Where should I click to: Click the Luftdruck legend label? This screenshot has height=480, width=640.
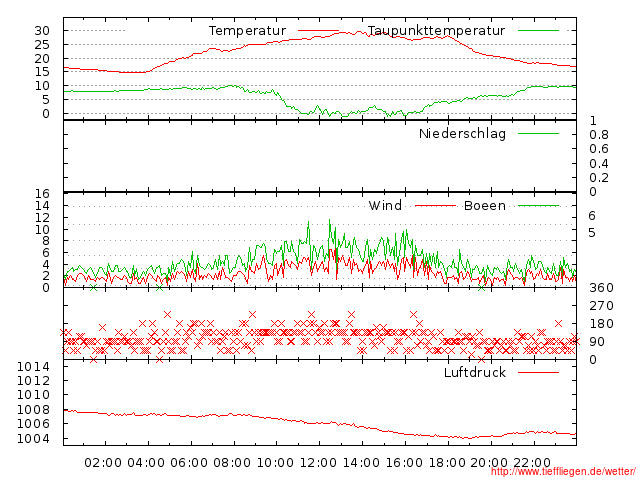coord(475,372)
